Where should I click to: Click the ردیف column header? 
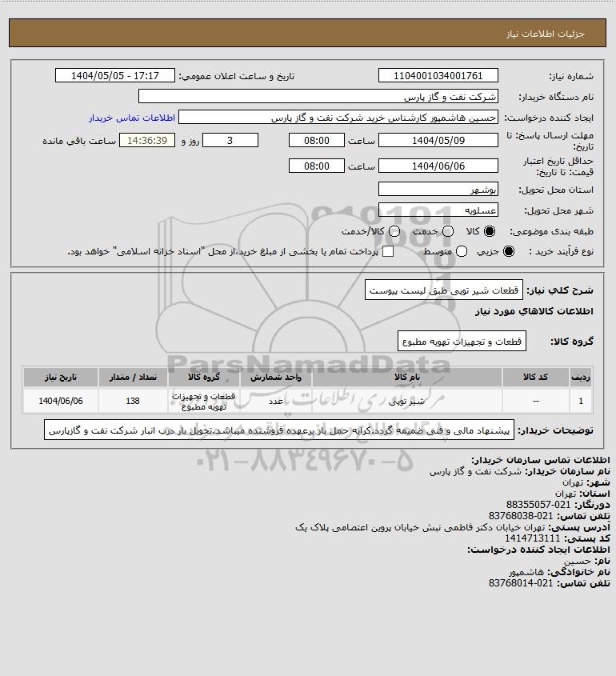click(581, 378)
